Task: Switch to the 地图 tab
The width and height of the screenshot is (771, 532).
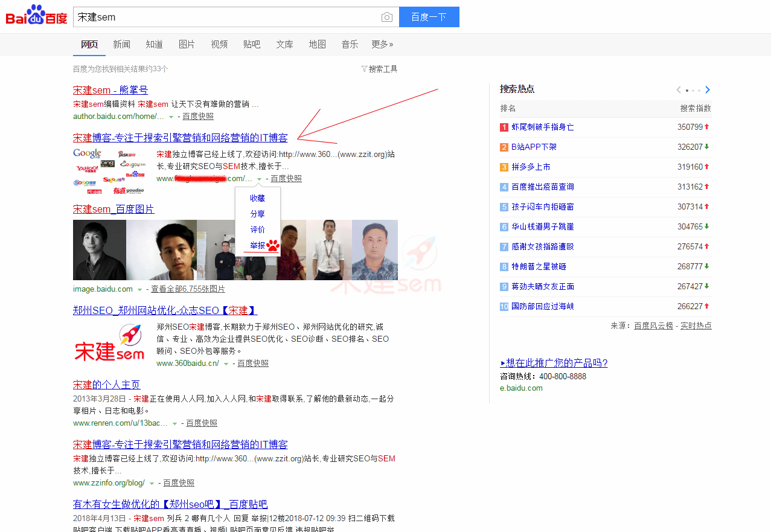Action: pos(317,44)
